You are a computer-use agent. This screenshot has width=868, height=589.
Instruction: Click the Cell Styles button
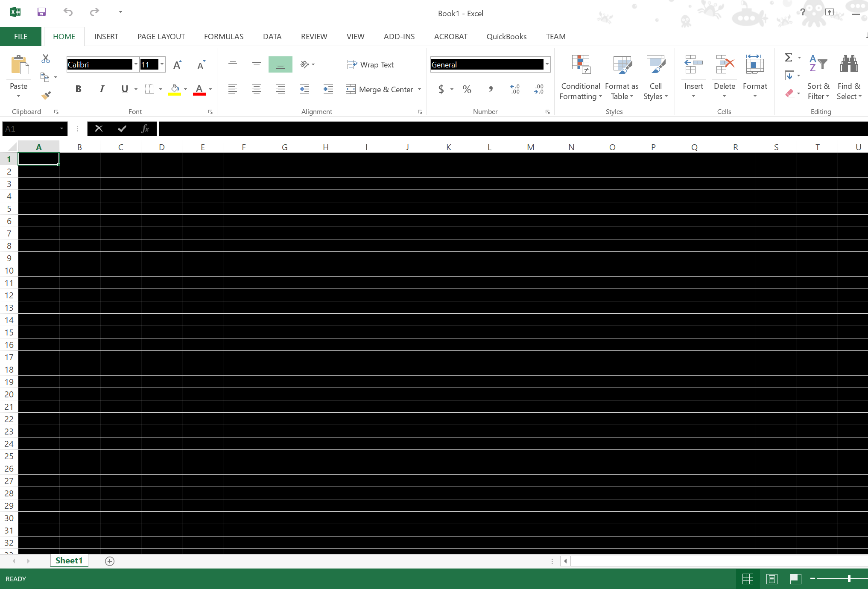pyautogui.click(x=656, y=78)
